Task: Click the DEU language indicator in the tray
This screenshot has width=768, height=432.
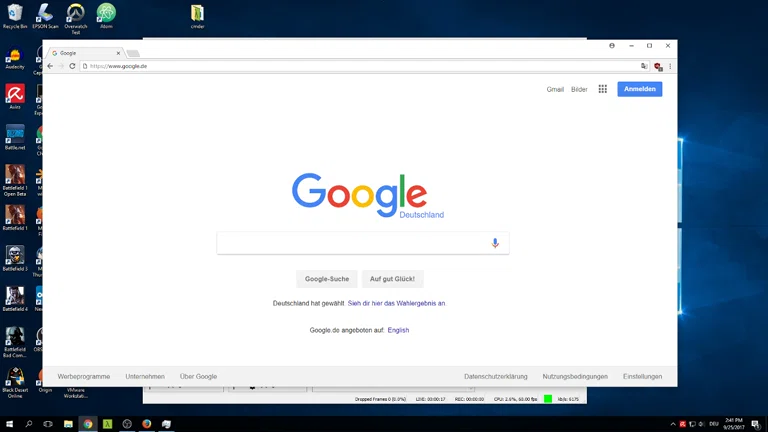Action: click(714, 424)
